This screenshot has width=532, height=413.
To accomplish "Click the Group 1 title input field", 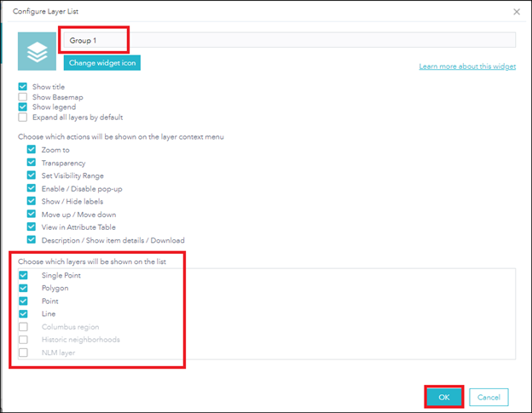I will pyautogui.click(x=289, y=40).
